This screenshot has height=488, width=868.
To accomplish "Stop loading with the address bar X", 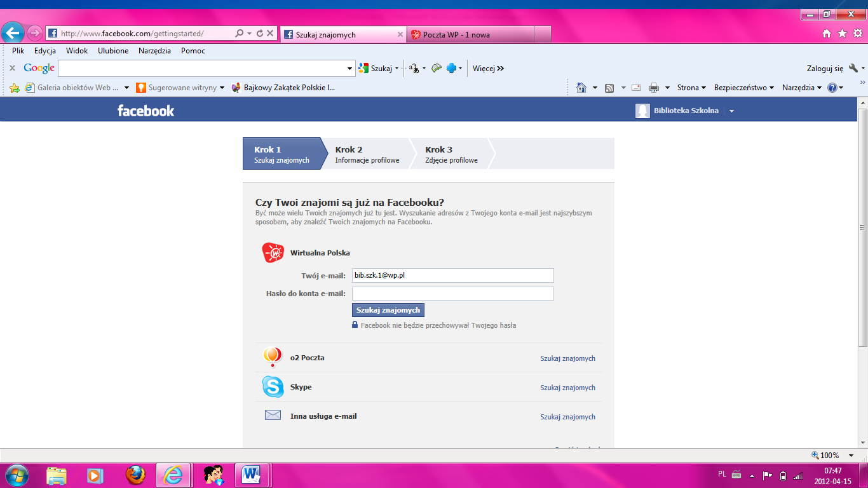I will click(270, 34).
